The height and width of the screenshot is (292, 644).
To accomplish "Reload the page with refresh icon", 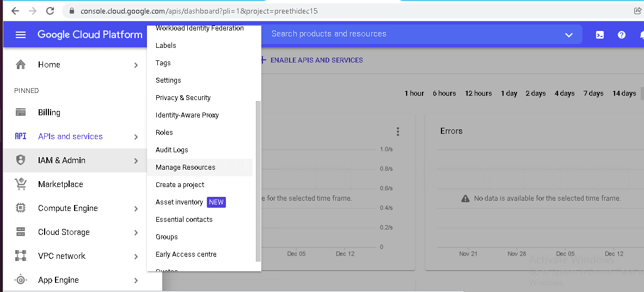I will click(x=50, y=11).
